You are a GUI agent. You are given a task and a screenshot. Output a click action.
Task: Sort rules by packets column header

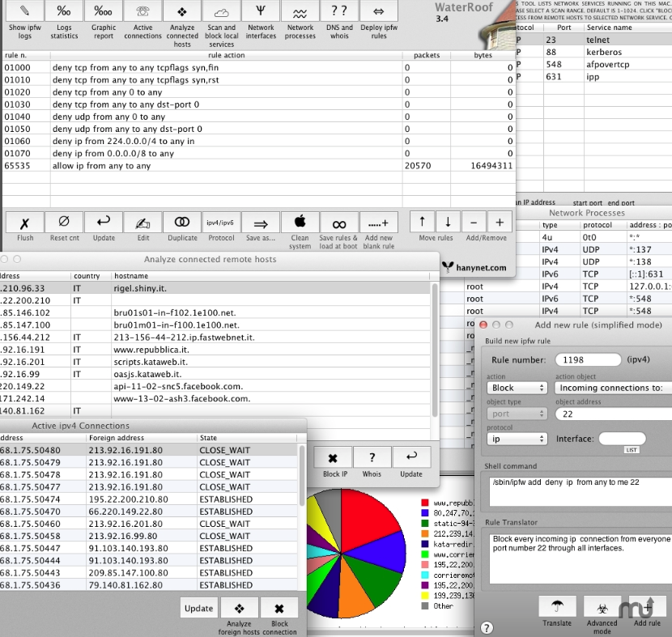pyautogui.click(x=427, y=55)
